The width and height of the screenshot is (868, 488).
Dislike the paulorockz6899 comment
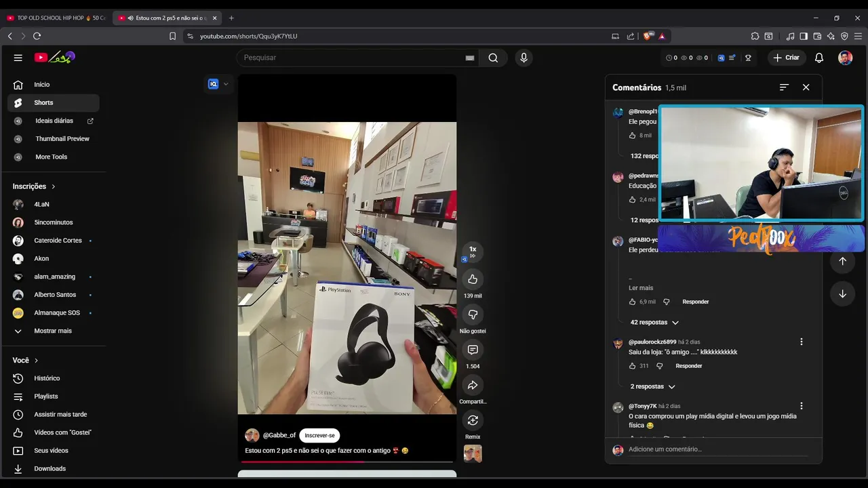[659, 366]
